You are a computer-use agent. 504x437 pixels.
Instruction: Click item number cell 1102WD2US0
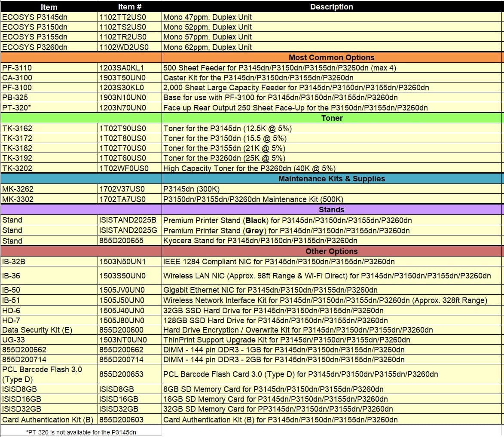tap(130, 47)
